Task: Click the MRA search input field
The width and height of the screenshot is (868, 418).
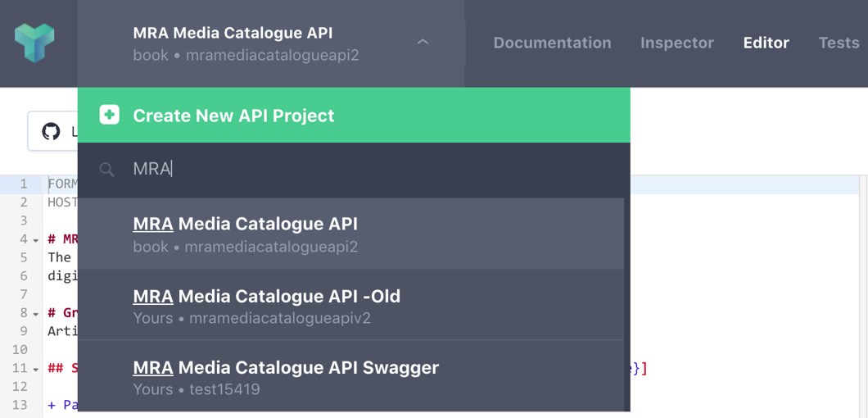Action: click(x=354, y=170)
